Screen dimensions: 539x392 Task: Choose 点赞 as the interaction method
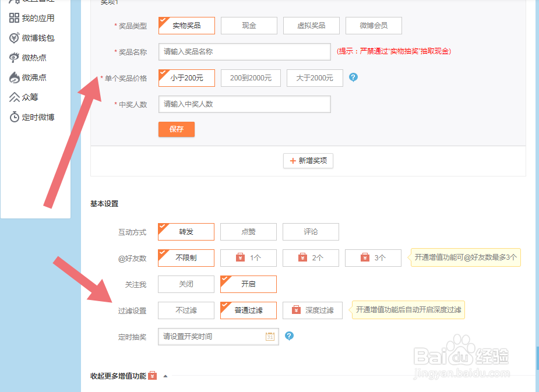point(249,232)
